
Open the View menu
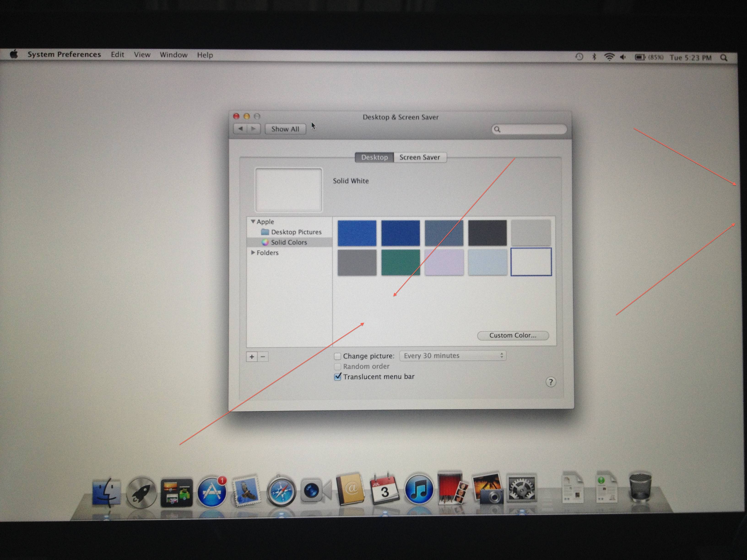click(142, 55)
